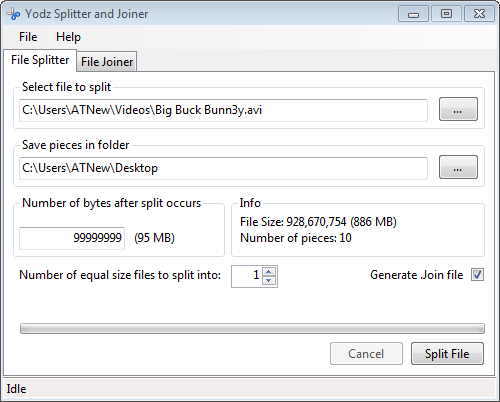
Task: Switch to the File Joiner tab
Action: (107, 62)
